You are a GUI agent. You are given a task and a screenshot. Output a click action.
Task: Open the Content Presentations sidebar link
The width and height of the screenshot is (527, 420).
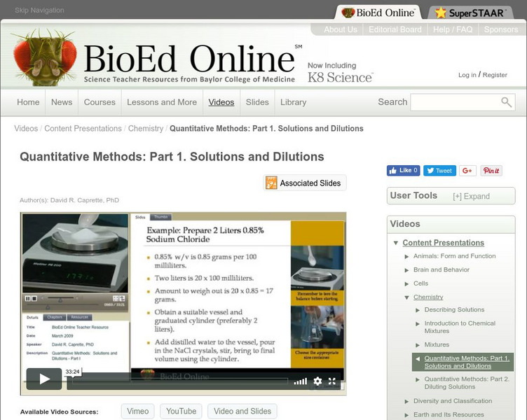point(444,243)
